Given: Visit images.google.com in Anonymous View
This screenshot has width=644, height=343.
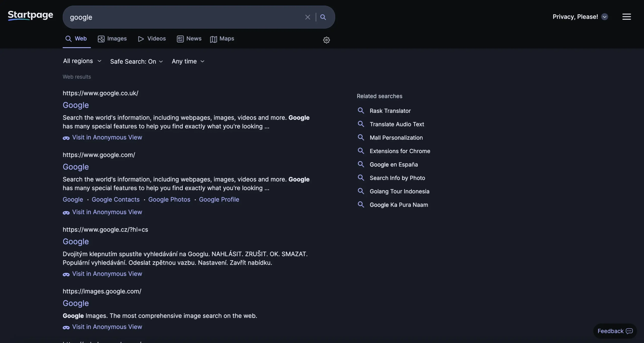Looking at the screenshot, I should 107,327.
